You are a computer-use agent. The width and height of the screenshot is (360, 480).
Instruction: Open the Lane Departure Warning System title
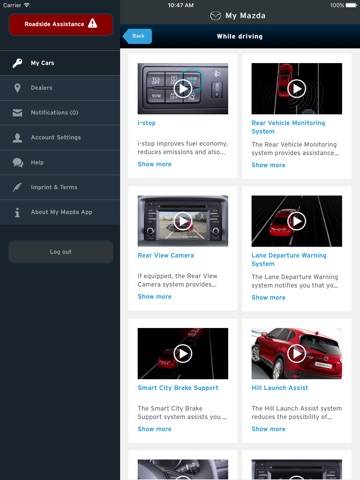(x=289, y=259)
